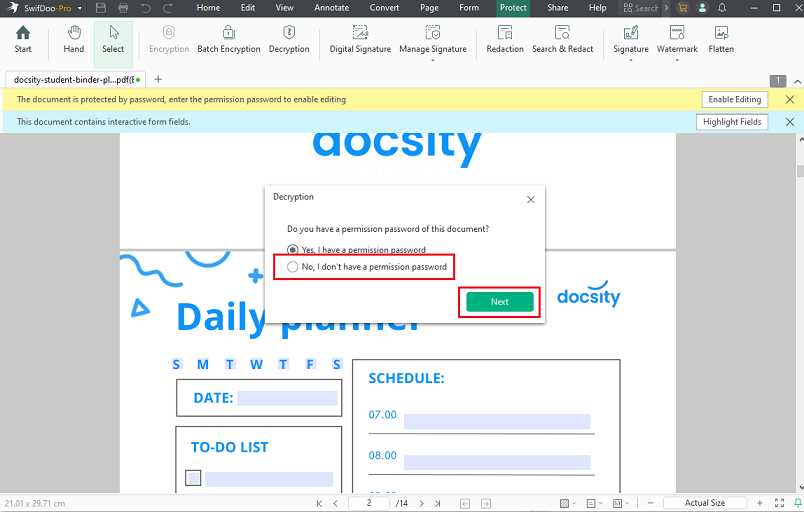Select "Yes, I have a permission password"

(x=356, y=250)
